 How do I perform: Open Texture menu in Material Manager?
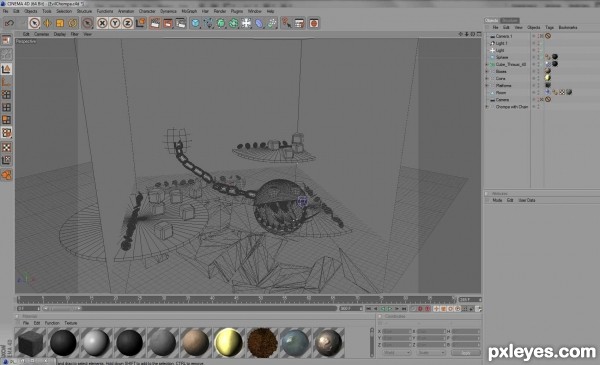(71, 323)
